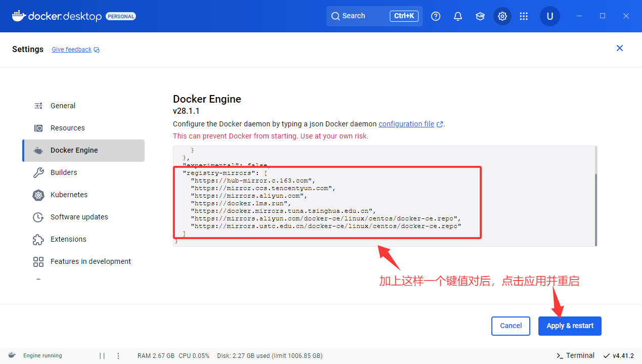This screenshot has width=642, height=364.
Task: Click the docker.mirrors.tuna.tsinghua.edu.cn line
Action: (x=283, y=211)
